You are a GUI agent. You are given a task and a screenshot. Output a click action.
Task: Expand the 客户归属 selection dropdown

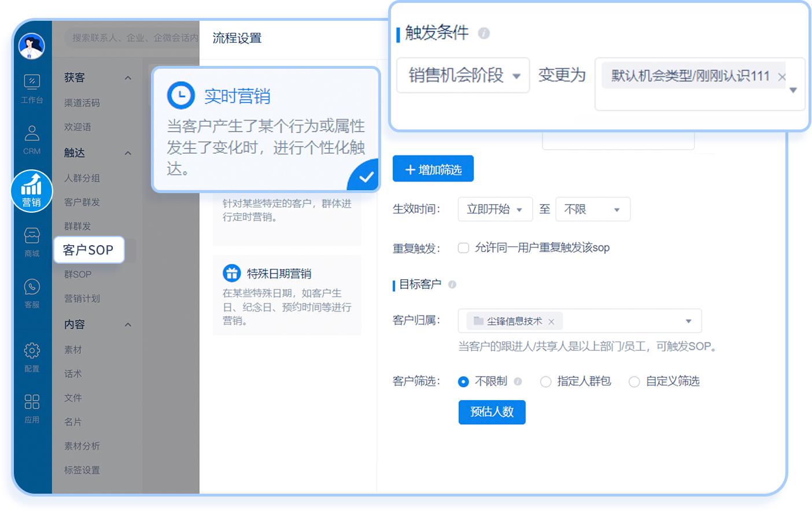[x=688, y=321]
